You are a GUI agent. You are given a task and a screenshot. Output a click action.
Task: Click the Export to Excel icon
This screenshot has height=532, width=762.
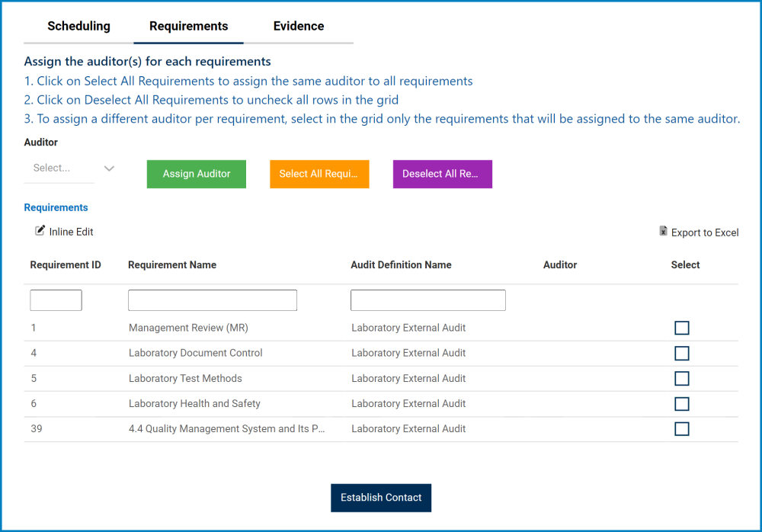[664, 232]
